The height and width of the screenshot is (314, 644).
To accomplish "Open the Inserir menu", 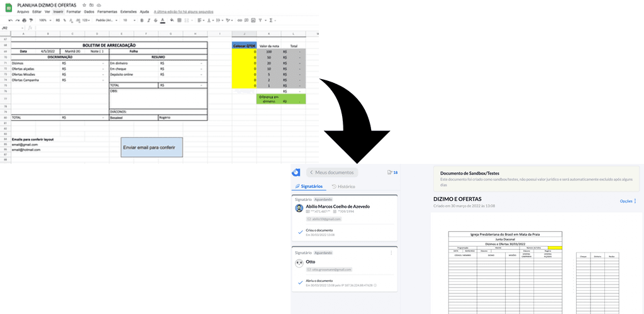I will click(x=58, y=12).
